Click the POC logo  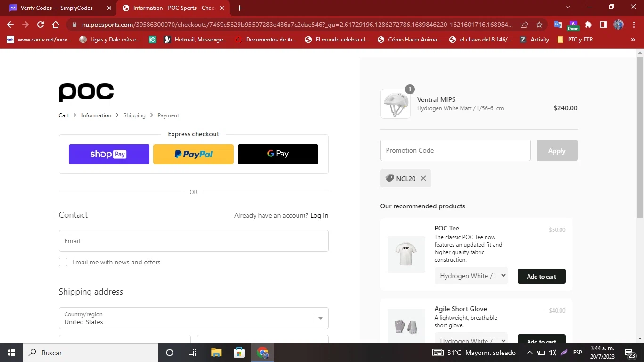86,92
